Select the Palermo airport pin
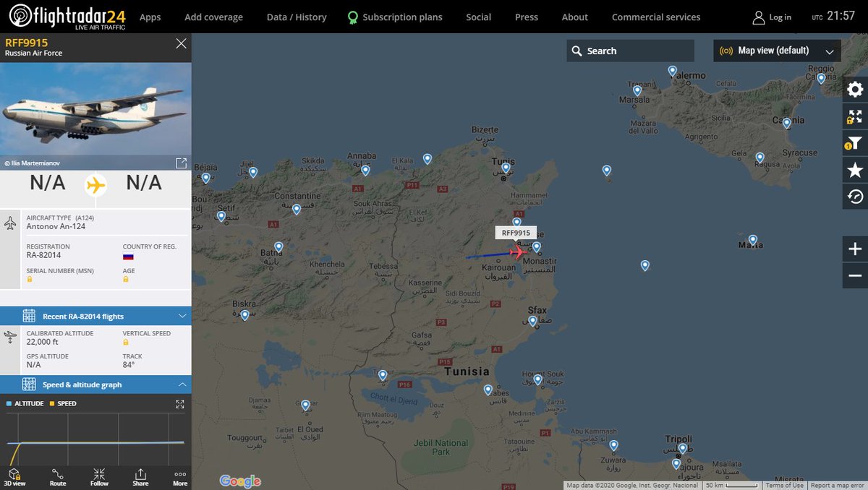Screen dimensions: 868x490 point(673,71)
